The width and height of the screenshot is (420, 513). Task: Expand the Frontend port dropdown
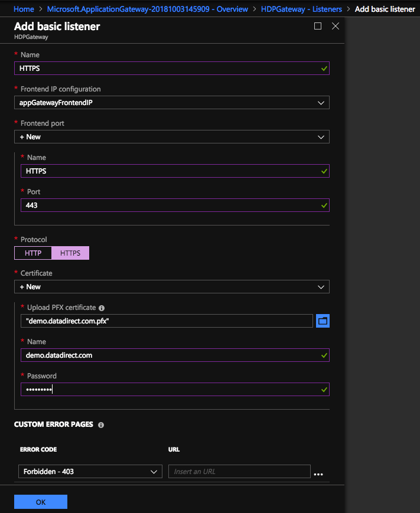[x=171, y=137]
